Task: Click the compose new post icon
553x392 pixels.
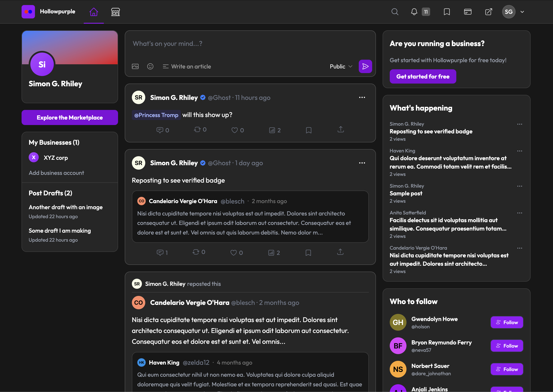Action: coord(489,12)
